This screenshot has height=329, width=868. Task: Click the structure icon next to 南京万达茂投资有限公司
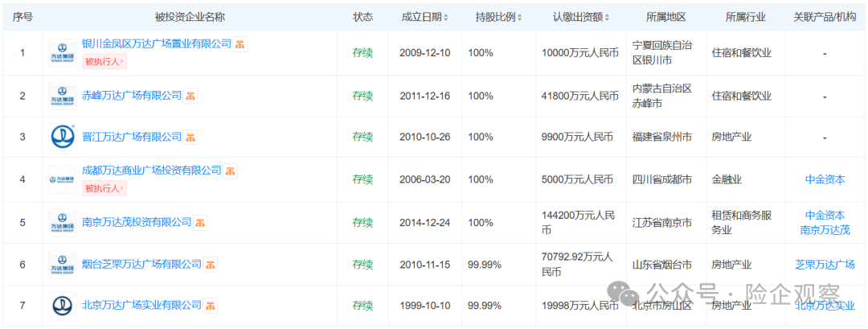(x=201, y=222)
